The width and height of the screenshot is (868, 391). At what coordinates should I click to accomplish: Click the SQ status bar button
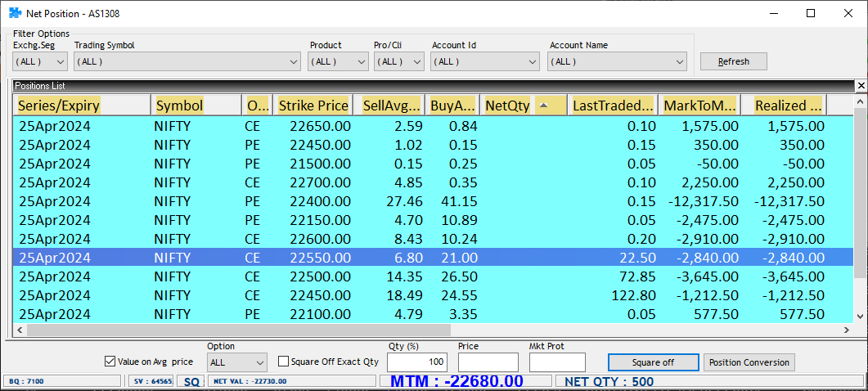click(x=191, y=381)
